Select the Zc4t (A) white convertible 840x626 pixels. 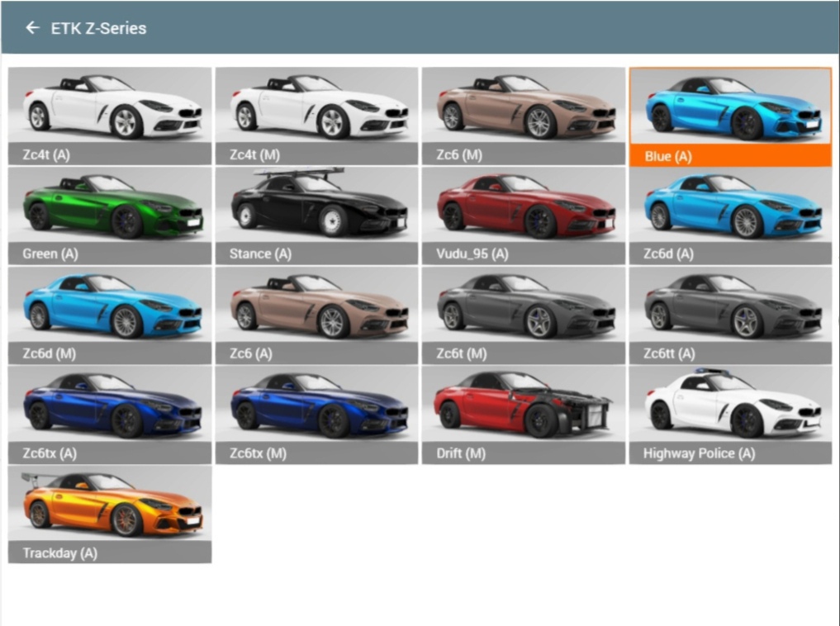pyautogui.click(x=110, y=107)
